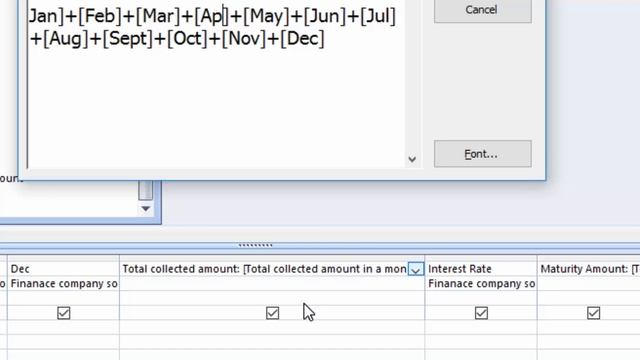Uncheck the Show box for Dec column
The width and height of the screenshot is (640, 360).
coord(64,313)
